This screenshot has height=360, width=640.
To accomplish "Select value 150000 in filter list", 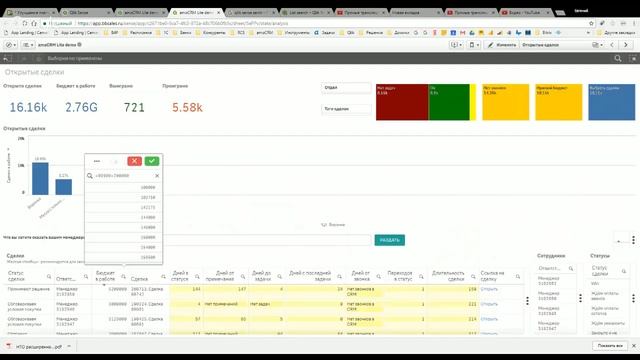I will pos(124,237).
